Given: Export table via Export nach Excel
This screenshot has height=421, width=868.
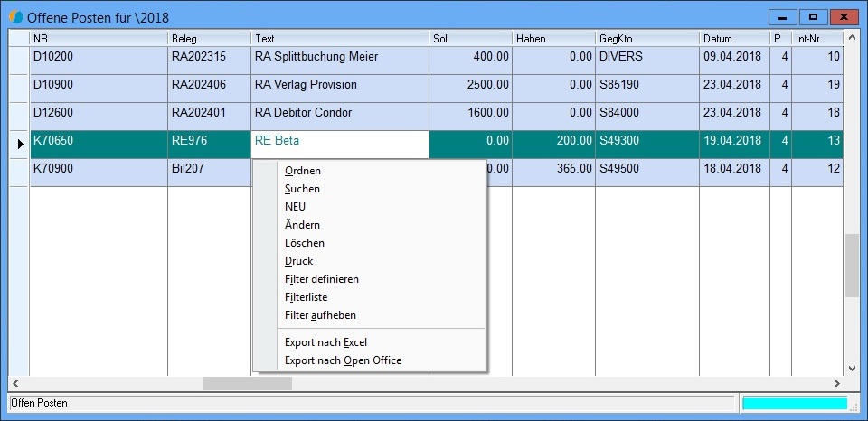Looking at the screenshot, I should click(x=325, y=342).
